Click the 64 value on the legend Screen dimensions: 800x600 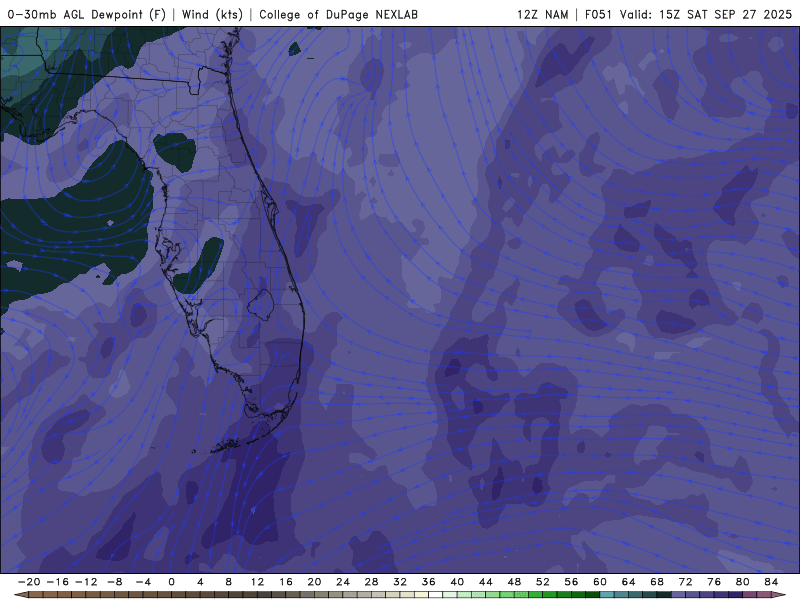629,582
